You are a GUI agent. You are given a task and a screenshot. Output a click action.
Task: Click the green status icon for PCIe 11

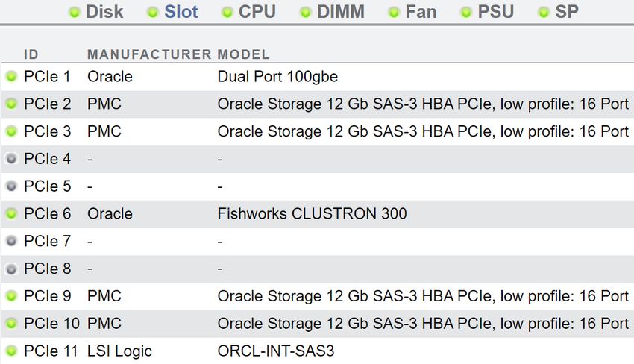(x=12, y=351)
